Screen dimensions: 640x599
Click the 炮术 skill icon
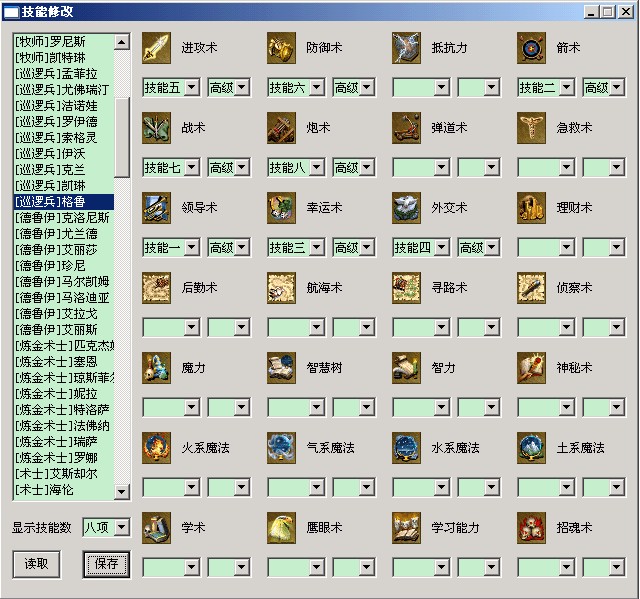click(x=281, y=128)
